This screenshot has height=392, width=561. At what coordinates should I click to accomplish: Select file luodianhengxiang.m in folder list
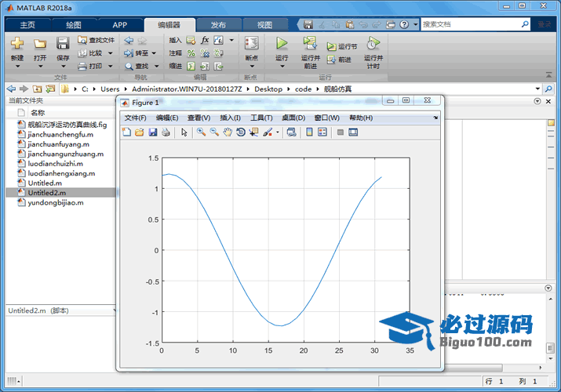[x=61, y=173]
